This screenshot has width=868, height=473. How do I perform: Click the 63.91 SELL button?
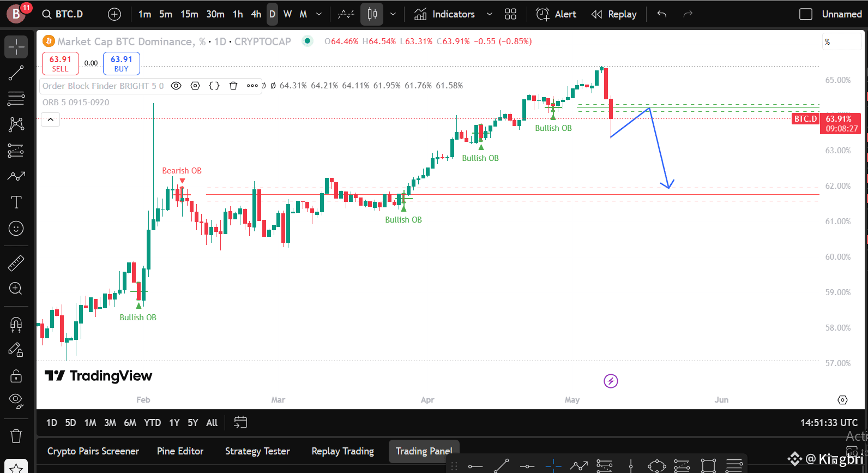coord(61,63)
